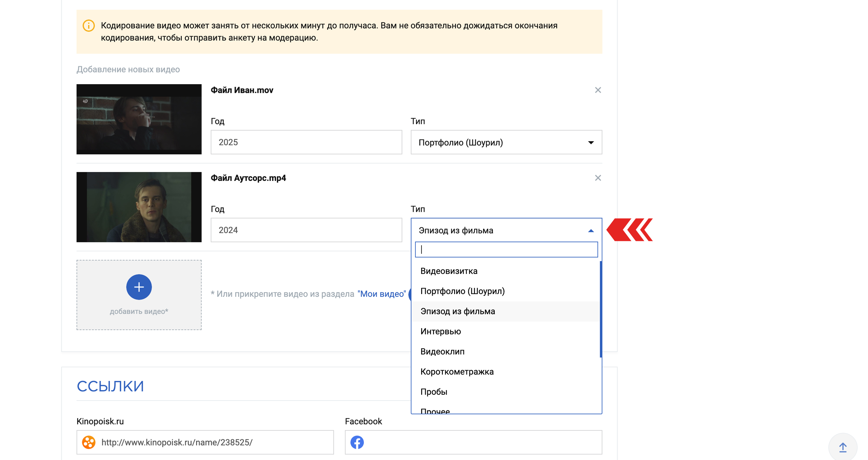Viewport: 868px width, 460px height.
Task: Click the Kinopoisk logo icon in field
Action: tap(89, 442)
